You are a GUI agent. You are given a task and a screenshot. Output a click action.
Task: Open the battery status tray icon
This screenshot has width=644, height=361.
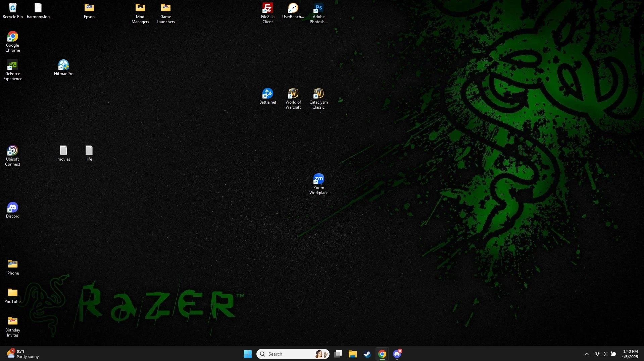(x=613, y=354)
